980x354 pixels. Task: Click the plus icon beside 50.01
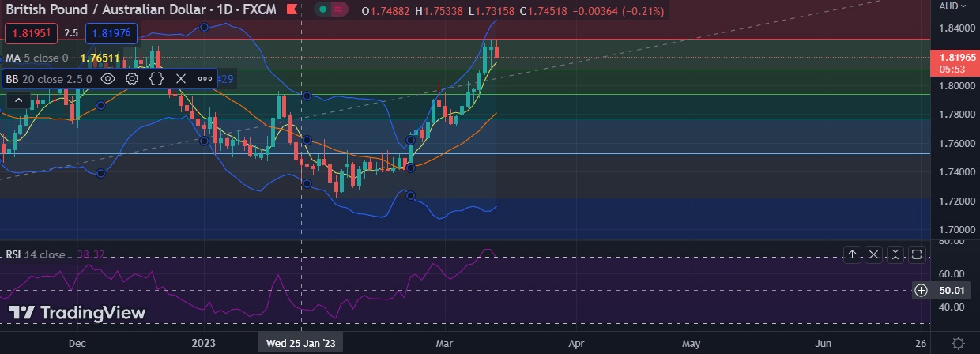(921, 290)
